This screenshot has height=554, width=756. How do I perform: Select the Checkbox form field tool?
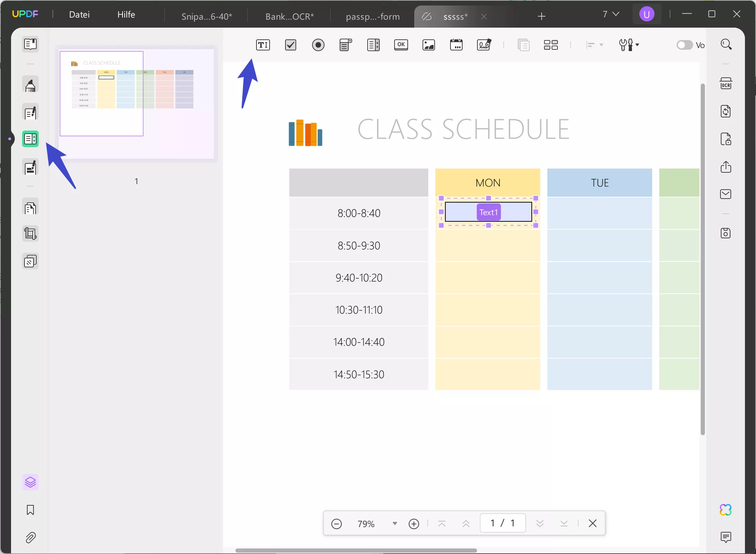point(290,45)
